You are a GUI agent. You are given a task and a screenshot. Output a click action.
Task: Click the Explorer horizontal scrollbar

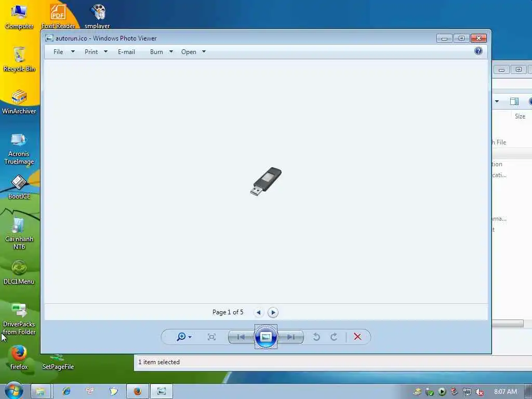pyautogui.click(x=508, y=324)
